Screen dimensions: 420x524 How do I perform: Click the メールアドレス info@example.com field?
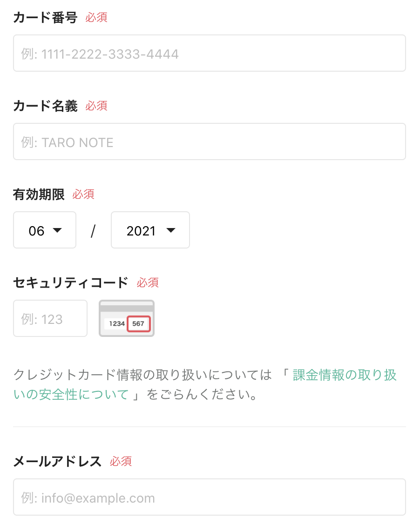tap(210, 497)
